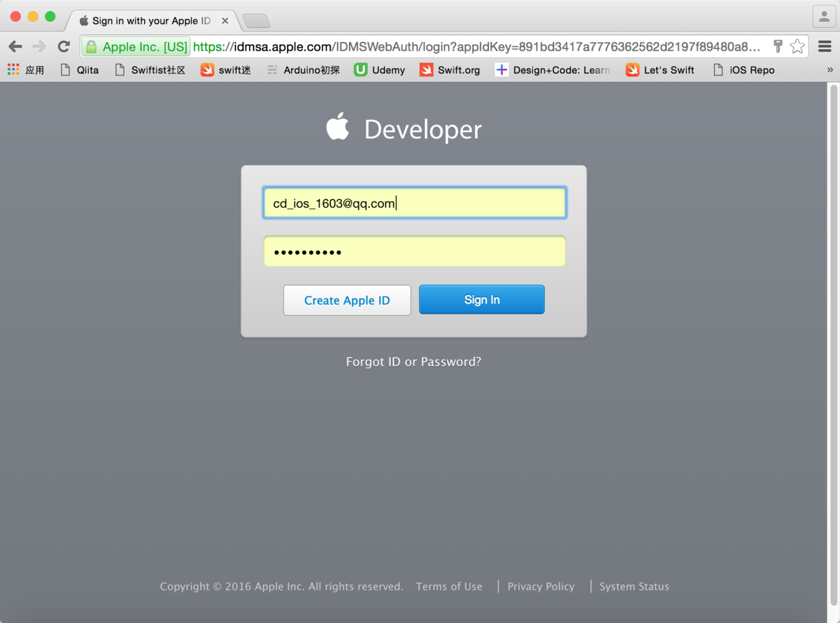The height and width of the screenshot is (623, 840).
Task: Open the Arduino初探 bookmark
Action: tap(303, 70)
